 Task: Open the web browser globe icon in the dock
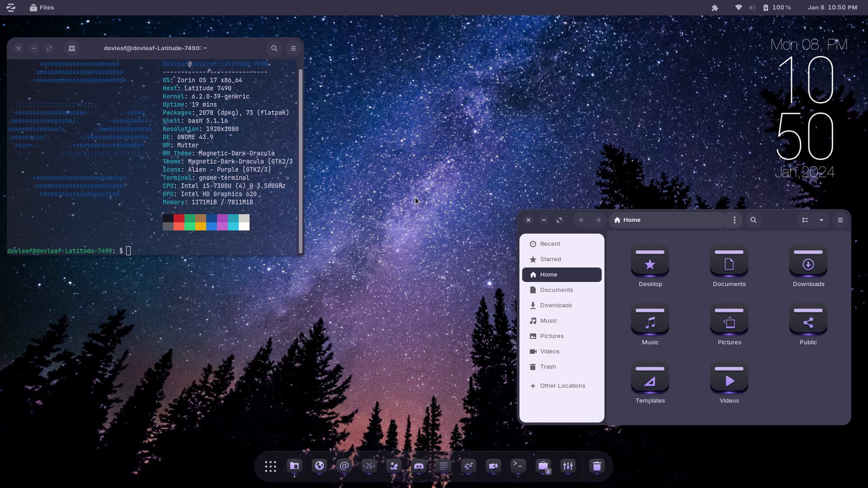[x=319, y=466]
